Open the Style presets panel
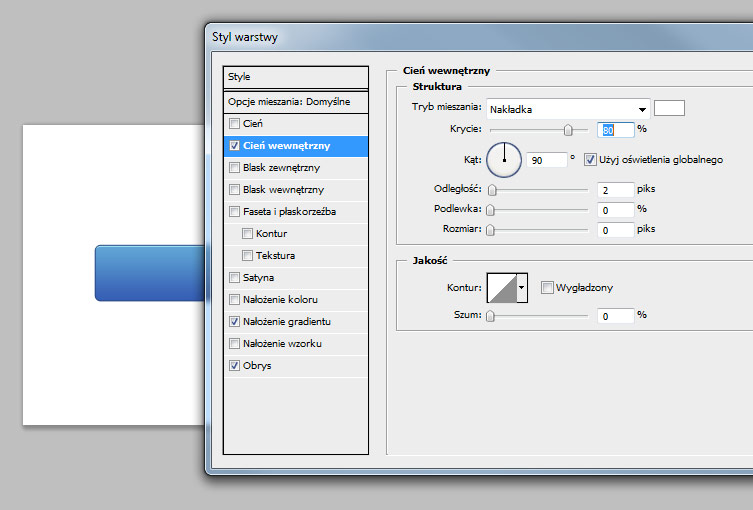753x510 pixels. point(296,77)
